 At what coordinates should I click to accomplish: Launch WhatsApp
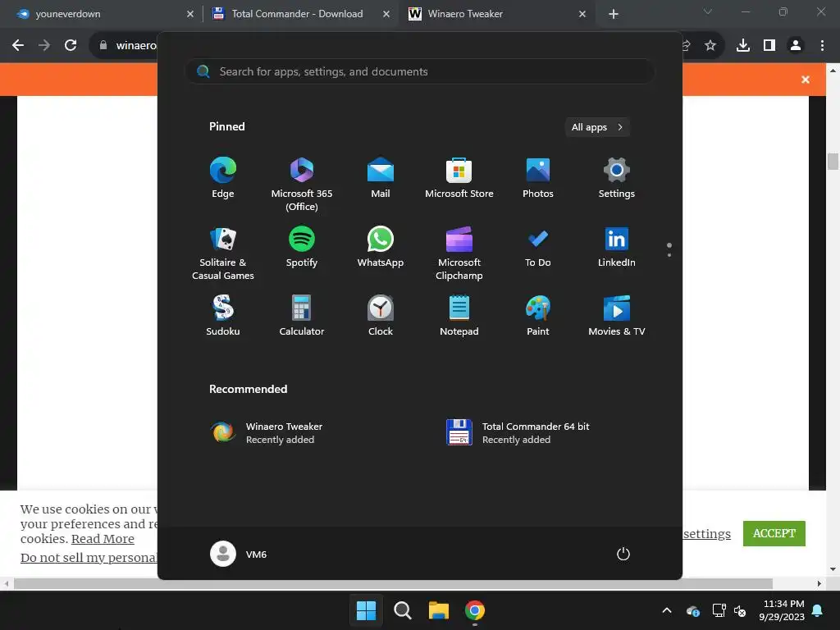[381, 248]
